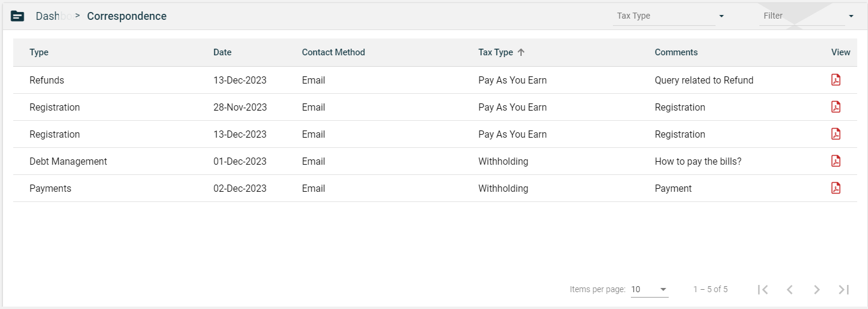Change the items per page selector
The height and width of the screenshot is (309, 868).
click(649, 289)
